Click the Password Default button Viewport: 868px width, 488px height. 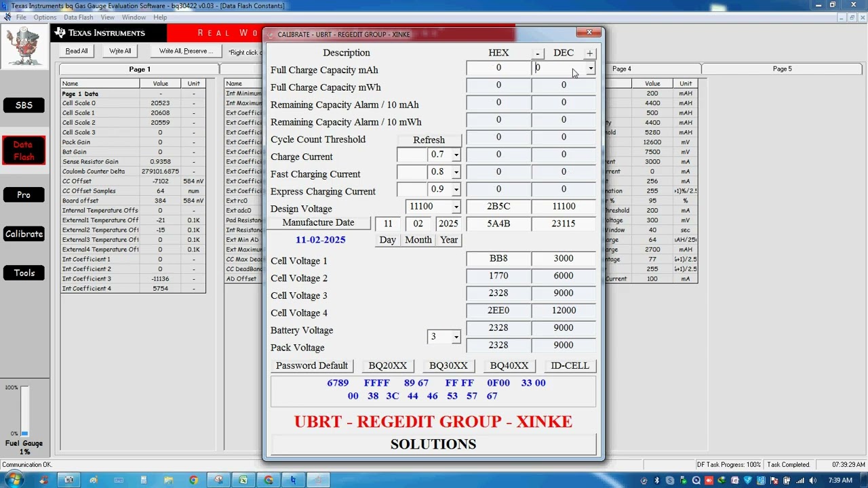click(x=312, y=366)
